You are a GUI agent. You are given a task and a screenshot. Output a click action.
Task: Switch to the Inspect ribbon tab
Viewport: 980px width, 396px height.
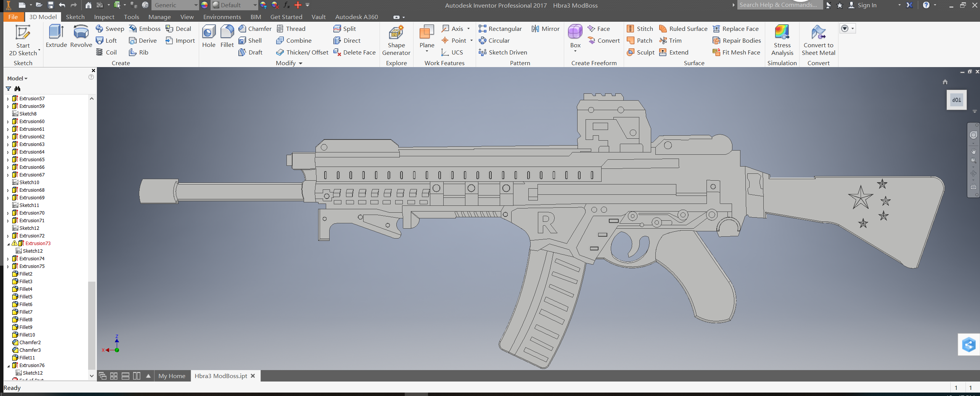click(104, 17)
